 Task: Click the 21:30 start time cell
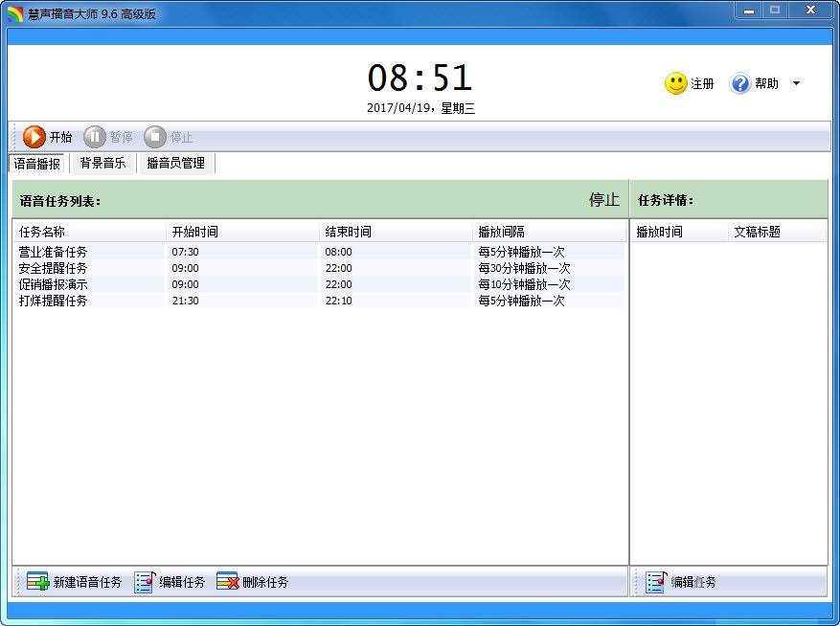tap(186, 301)
